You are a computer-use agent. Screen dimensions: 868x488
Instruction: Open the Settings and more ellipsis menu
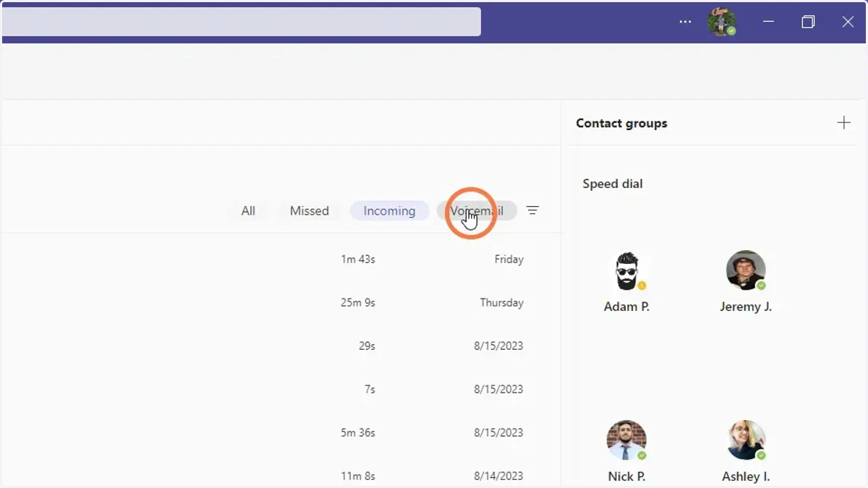(685, 22)
